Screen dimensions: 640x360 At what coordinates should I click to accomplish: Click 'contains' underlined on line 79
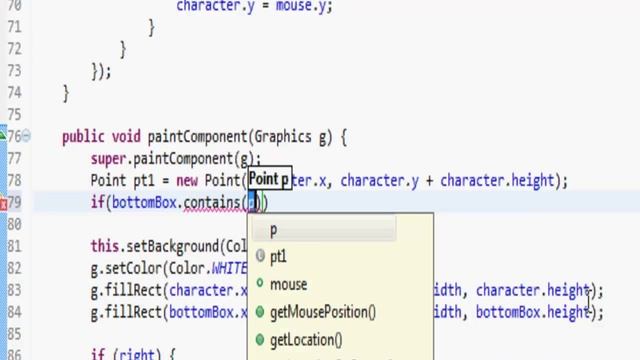tap(212, 203)
